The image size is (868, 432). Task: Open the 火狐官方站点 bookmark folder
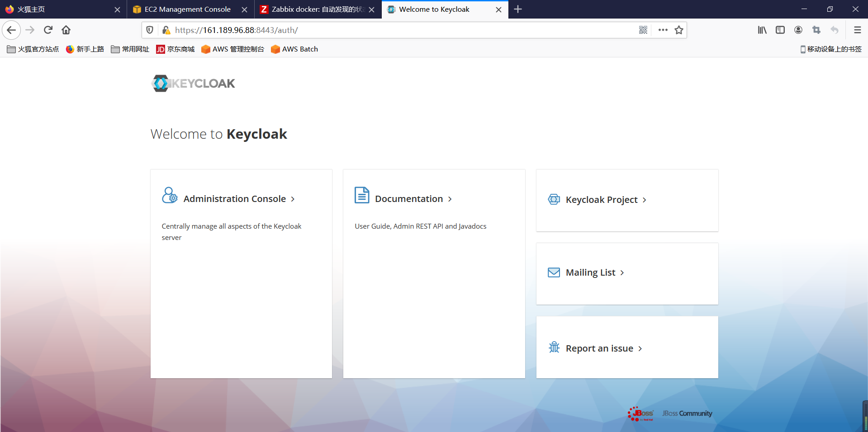(33, 49)
